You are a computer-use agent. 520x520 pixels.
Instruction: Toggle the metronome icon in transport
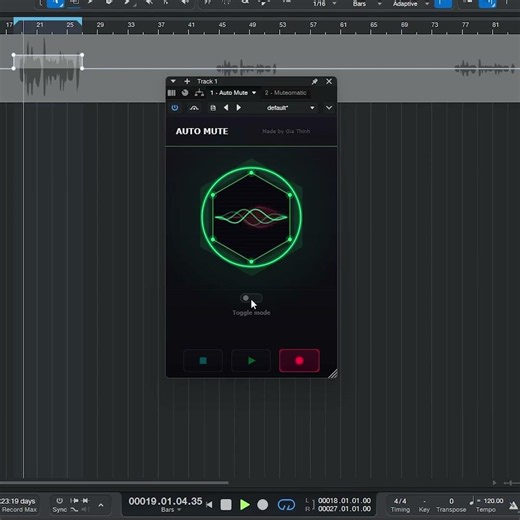[514, 506]
